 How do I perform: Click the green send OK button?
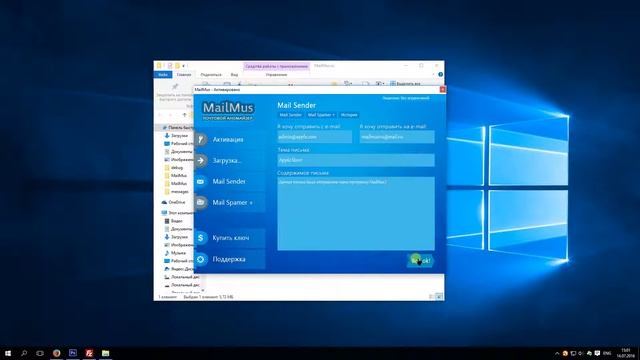point(420,260)
